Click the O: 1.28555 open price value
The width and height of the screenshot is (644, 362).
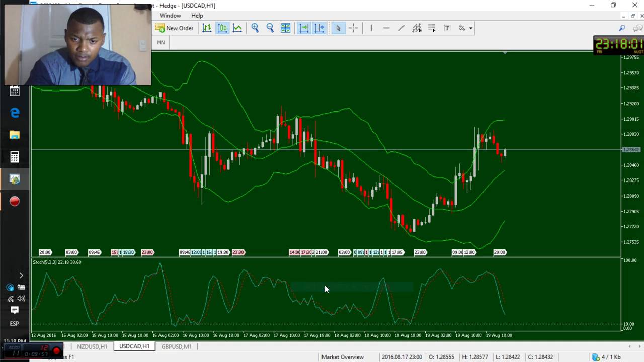[x=441, y=357]
